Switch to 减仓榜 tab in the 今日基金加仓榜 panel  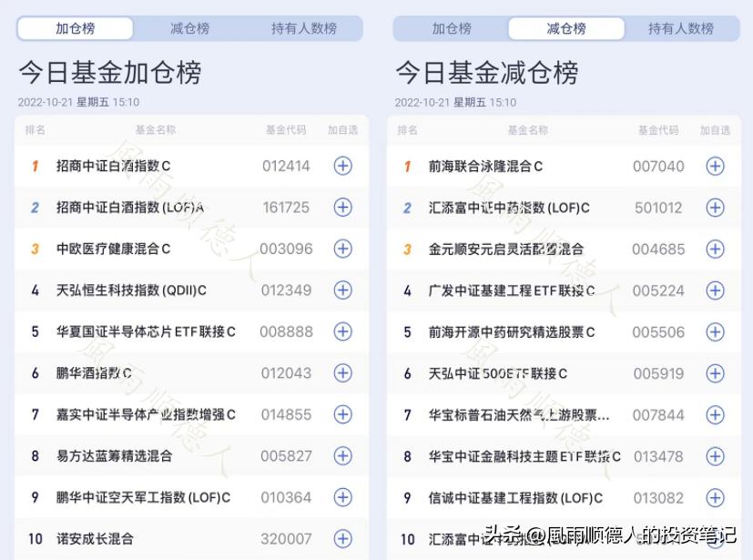point(189,28)
